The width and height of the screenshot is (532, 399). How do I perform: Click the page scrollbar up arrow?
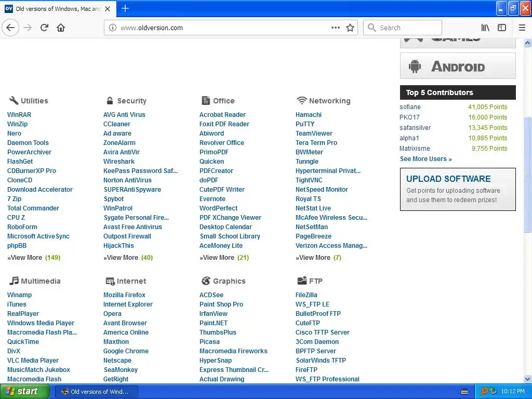pos(527,43)
